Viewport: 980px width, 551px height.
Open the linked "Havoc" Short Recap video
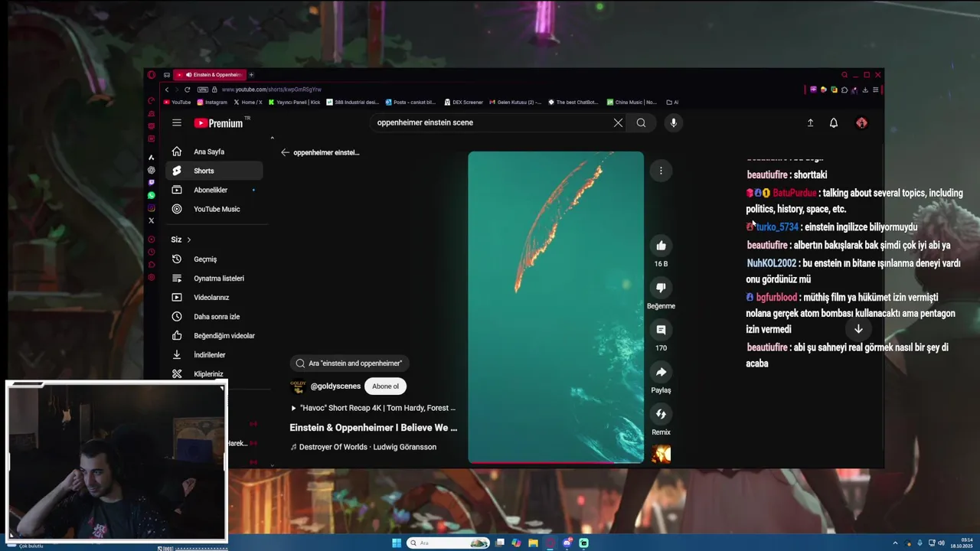tap(373, 408)
